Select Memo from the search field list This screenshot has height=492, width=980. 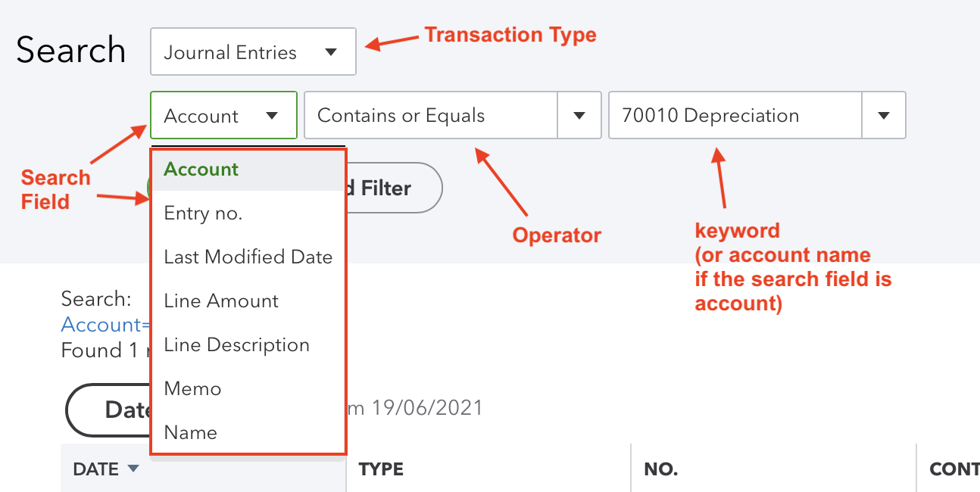[192, 389]
